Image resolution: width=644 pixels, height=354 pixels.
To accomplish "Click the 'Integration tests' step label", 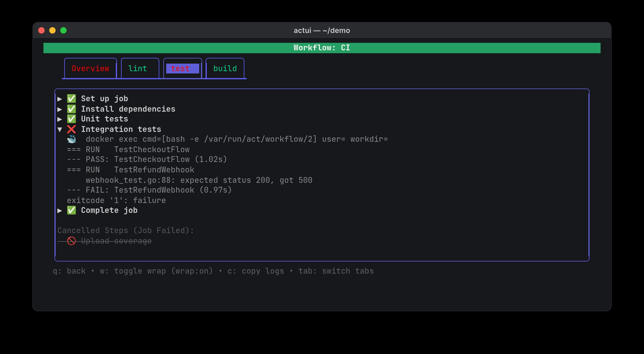I will click(x=121, y=129).
